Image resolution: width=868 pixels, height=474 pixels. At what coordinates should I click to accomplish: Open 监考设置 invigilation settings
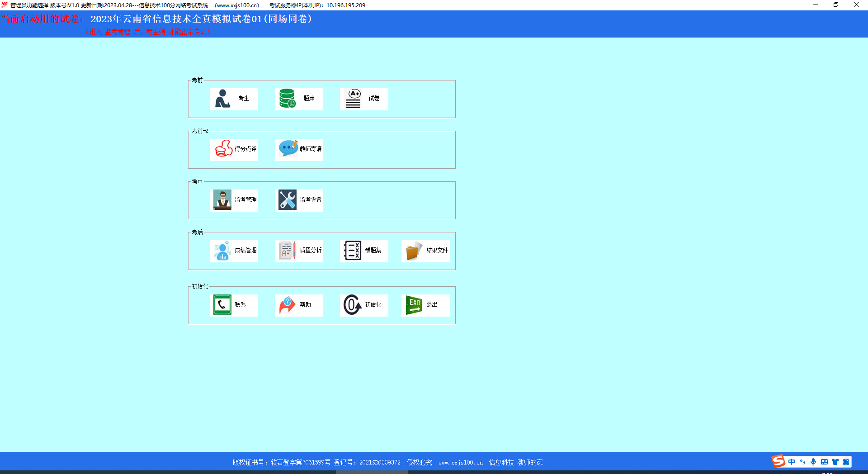tap(299, 200)
